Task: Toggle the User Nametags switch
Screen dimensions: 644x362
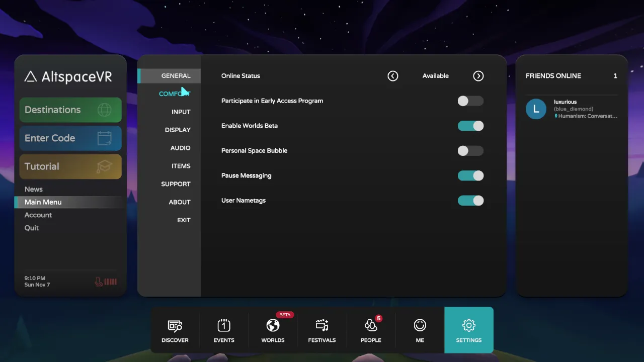Action: 470,201
